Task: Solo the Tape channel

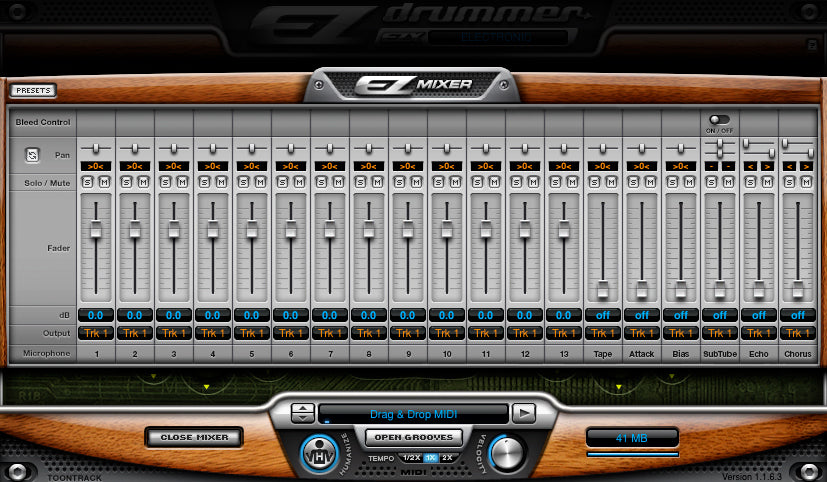Action: coord(596,182)
